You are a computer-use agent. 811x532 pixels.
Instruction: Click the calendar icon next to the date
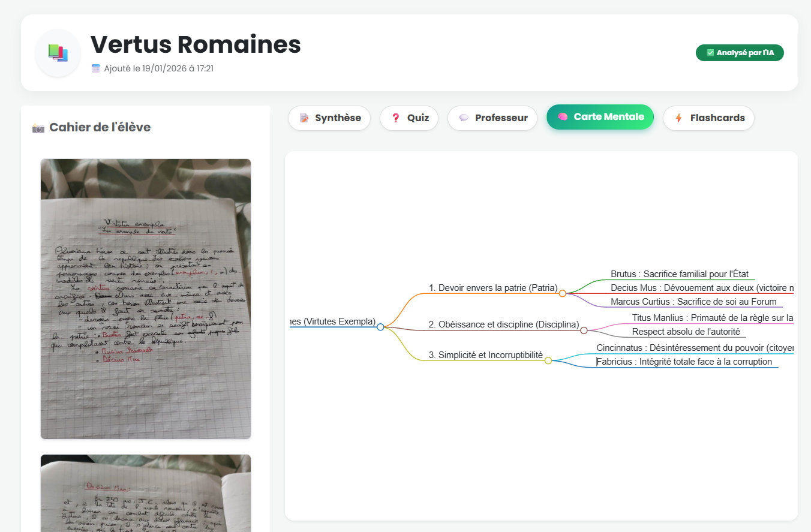point(96,68)
